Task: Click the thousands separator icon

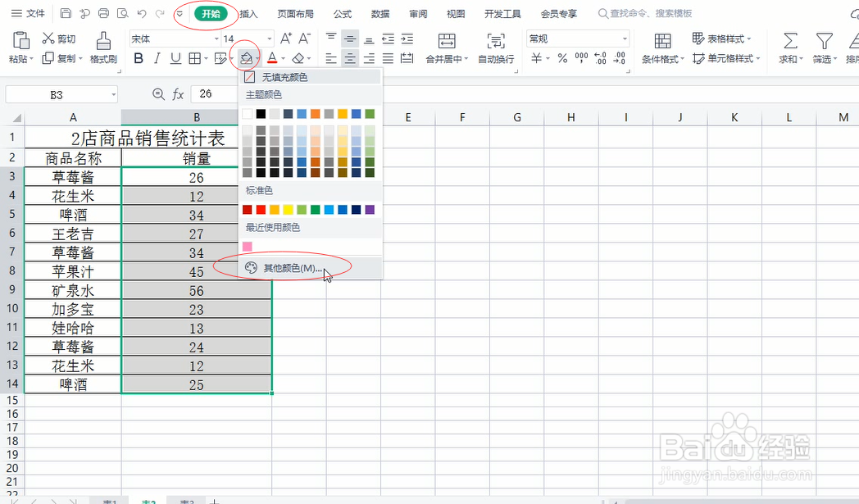Action: pyautogui.click(x=581, y=57)
